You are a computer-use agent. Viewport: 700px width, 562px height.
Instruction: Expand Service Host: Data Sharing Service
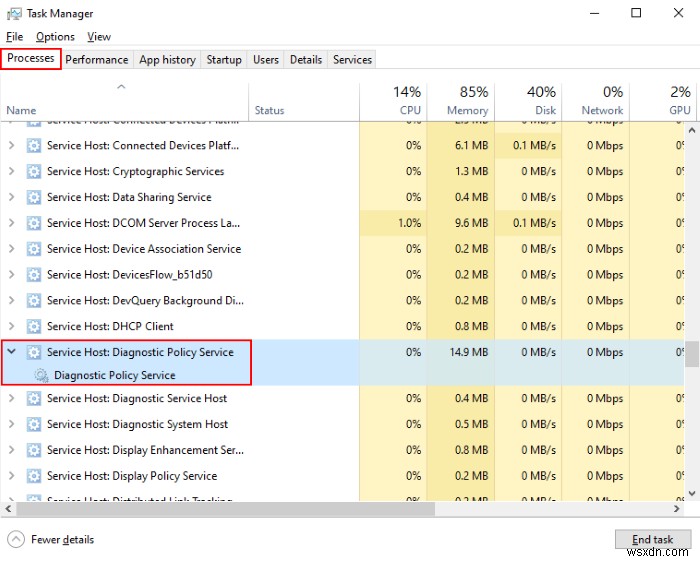click(x=12, y=197)
